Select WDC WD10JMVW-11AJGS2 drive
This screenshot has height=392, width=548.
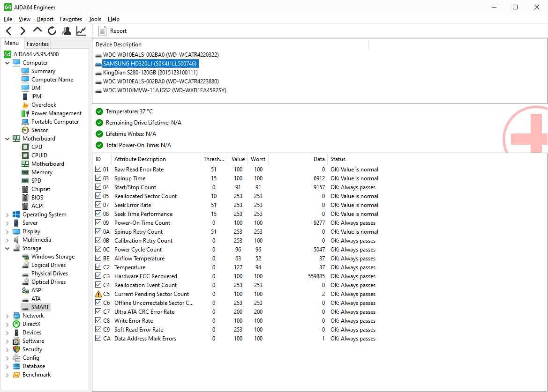click(x=165, y=90)
